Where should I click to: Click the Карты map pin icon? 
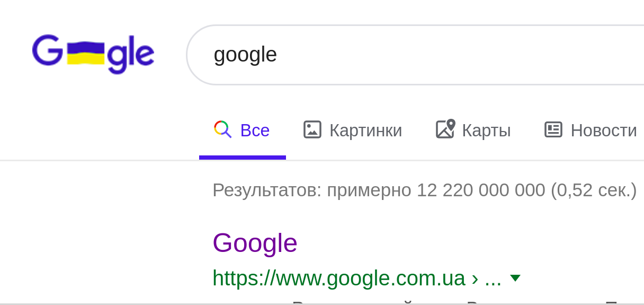click(445, 129)
